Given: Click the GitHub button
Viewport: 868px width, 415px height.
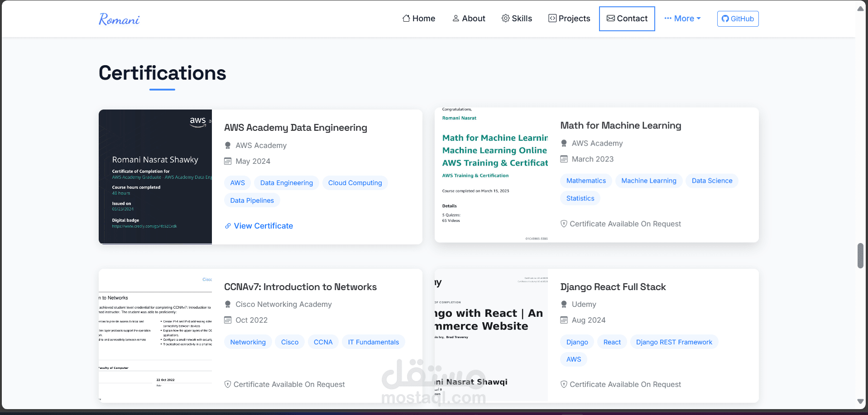Looking at the screenshot, I should pyautogui.click(x=738, y=19).
